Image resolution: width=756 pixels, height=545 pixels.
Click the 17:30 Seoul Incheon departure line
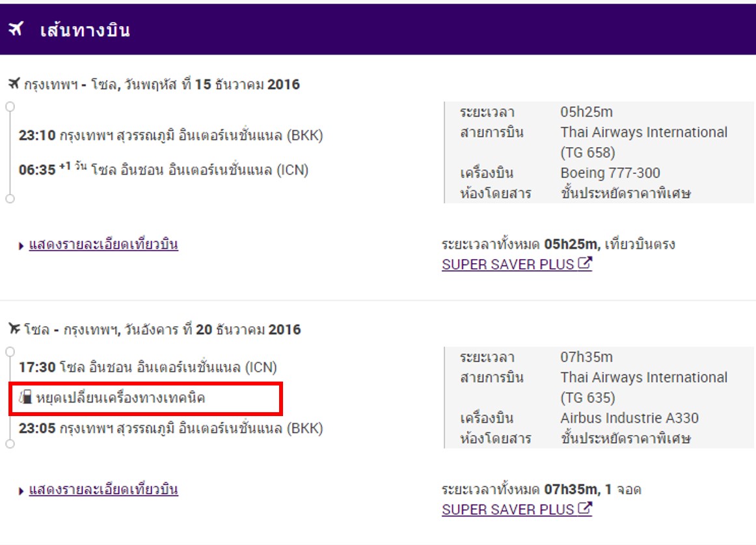coord(148,367)
